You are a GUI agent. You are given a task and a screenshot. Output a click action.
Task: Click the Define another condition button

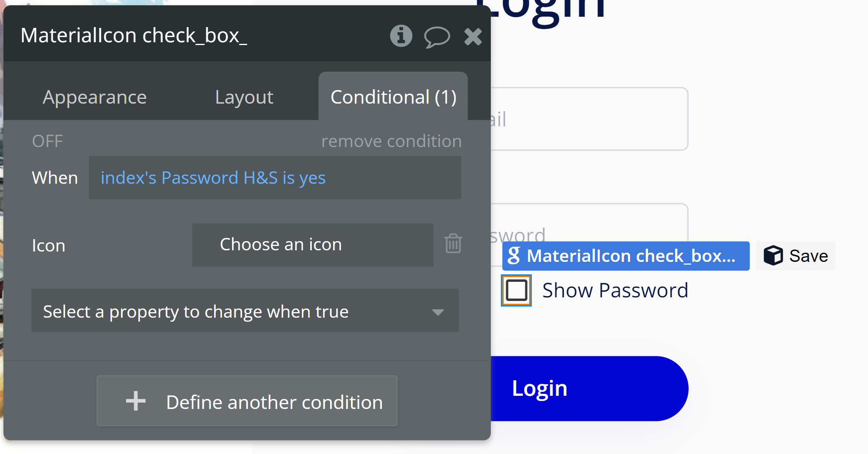click(247, 401)
